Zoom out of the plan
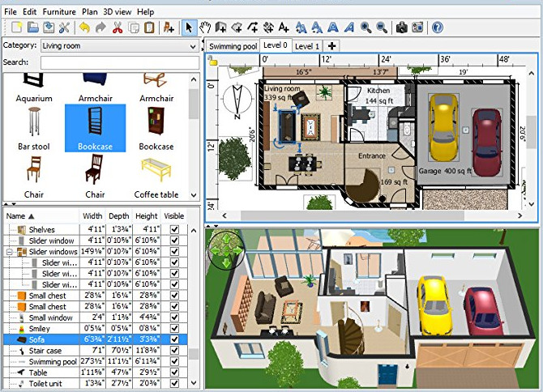Screen dimensions: 543x392 pyautogui.click(x=382, y=28)
